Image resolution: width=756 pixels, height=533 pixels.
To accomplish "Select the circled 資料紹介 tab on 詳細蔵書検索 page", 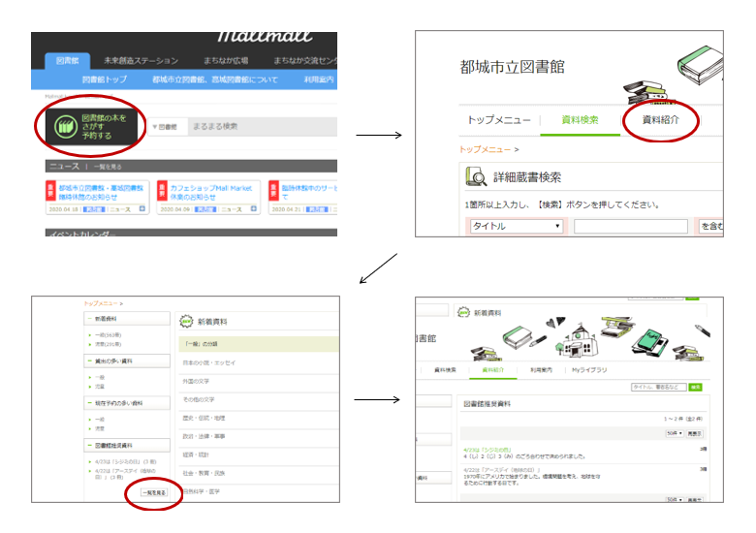I will coord(661,120).
